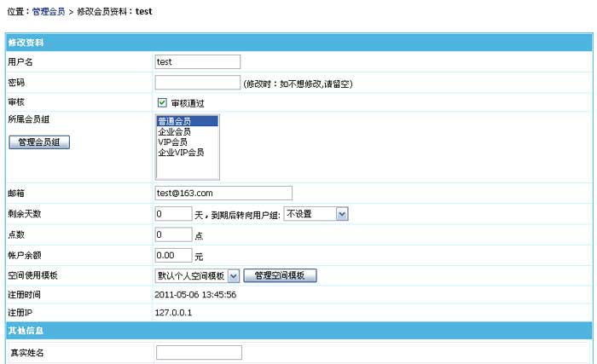Click the 管理会员 breadcrumb link
Image resolution: width=597 pixels, height=364 pixels.
[47, 11]
